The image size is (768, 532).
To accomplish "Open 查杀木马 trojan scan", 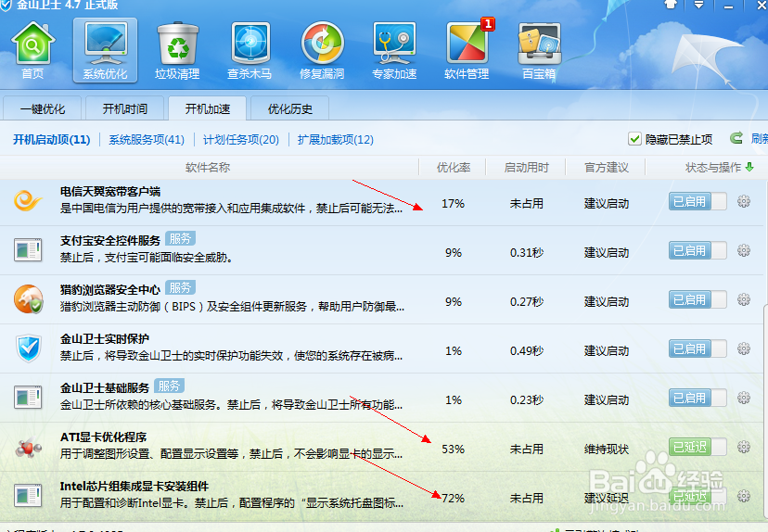I will pyautogui.click(x=250, y=50).
